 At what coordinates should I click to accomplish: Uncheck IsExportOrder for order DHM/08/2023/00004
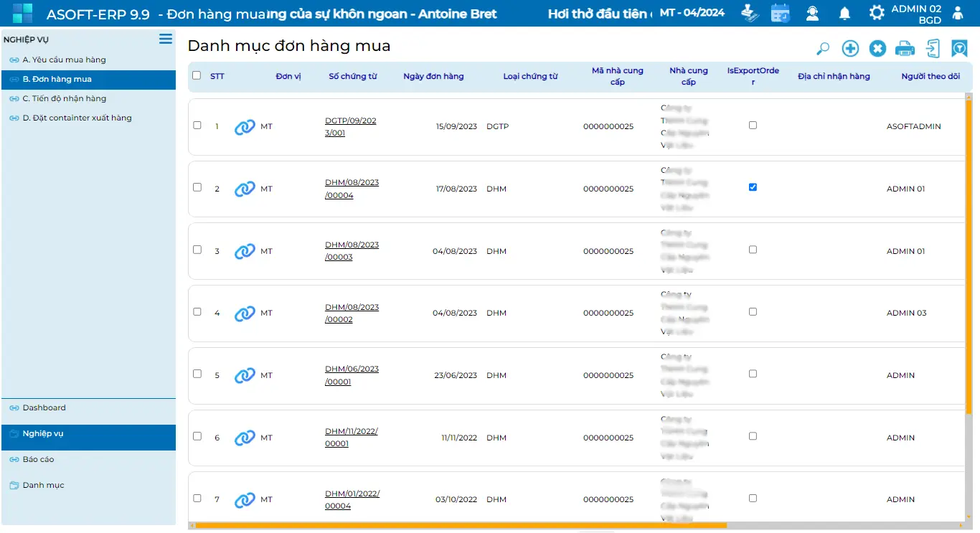pyautogui.click(x=753, y=187)
